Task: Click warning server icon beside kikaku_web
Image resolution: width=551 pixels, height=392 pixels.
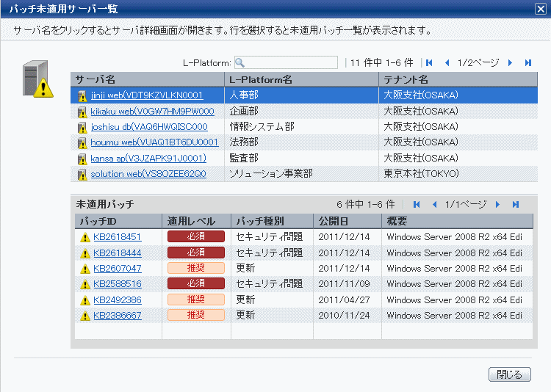Action: click(x=82, y=112)
